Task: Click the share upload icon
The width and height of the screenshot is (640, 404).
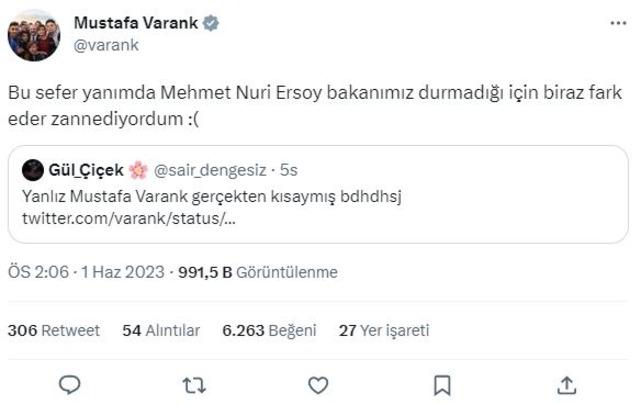Action: tap(567, 385)
